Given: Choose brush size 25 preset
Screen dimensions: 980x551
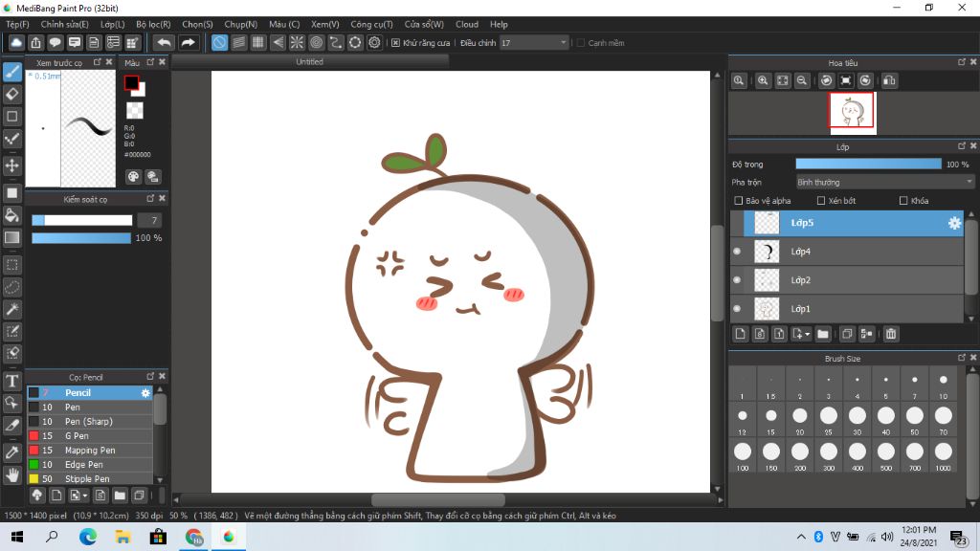Looking at the screenshot, I should click(829, 419).
